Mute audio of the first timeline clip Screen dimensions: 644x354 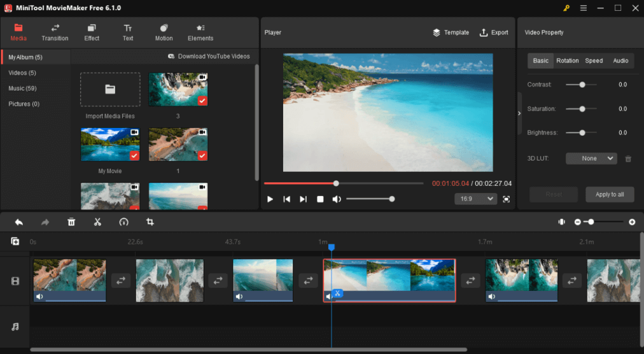39,297
